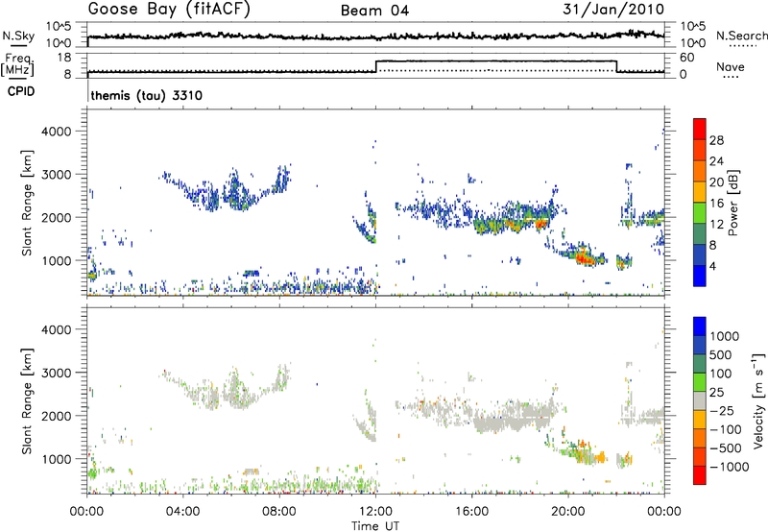Click the '16' power color bar label
Screen dimensions: 768x532
(x=716, y=204)
